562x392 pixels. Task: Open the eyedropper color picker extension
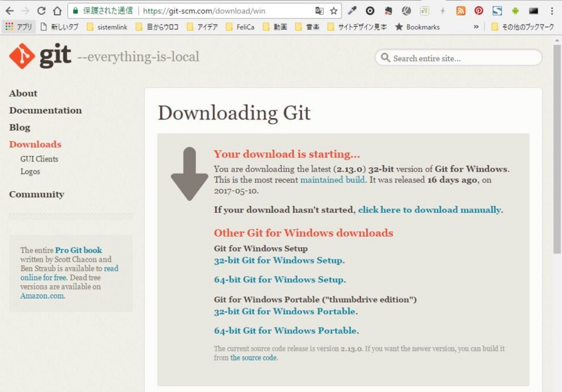click(352, 11)
